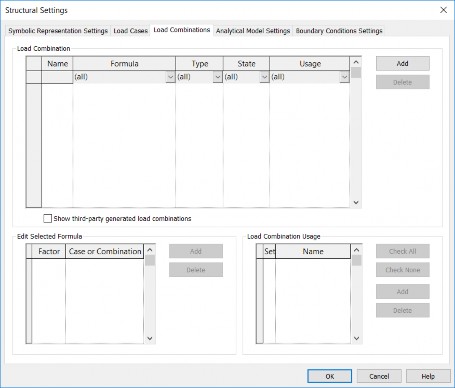The image size is (455, 388).
Task: Add a new load combination
Action: (403, 63)
